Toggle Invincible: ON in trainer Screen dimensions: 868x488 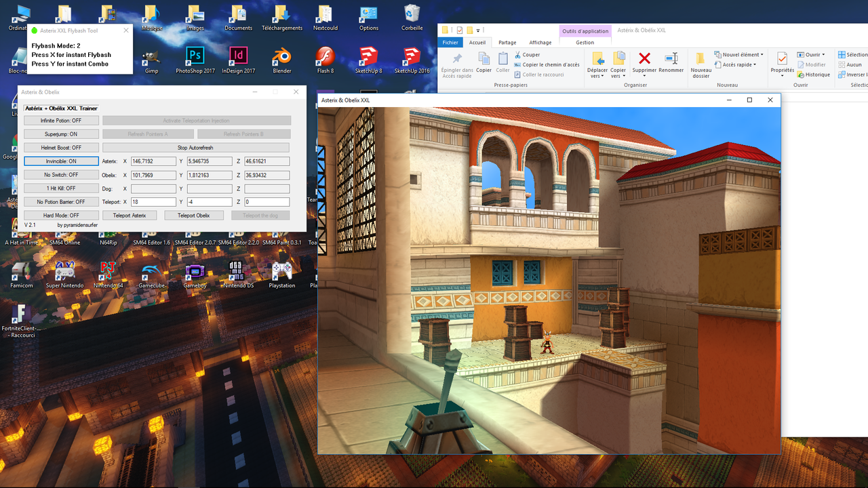pyautogui.click(x=61, y=161)
